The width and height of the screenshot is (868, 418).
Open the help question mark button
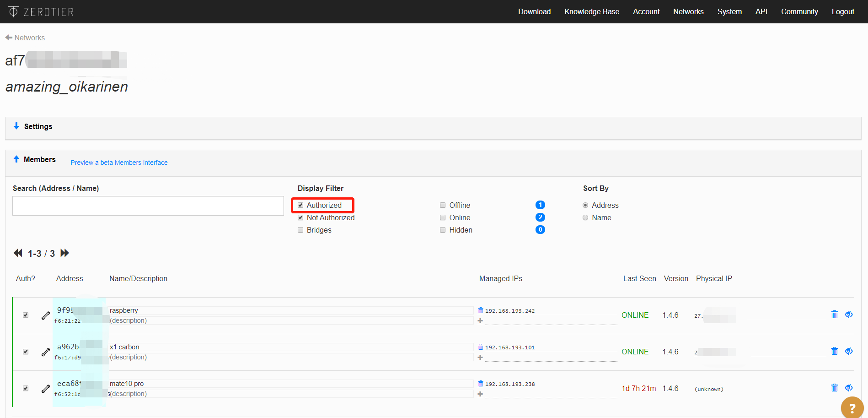(x=852, y=407)
